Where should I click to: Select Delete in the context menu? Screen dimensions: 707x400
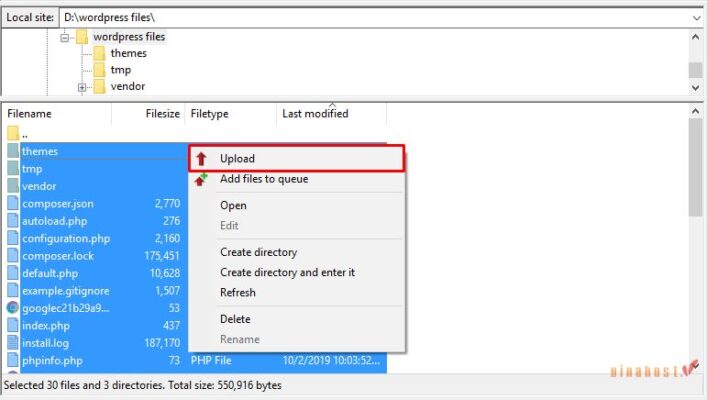click(x=296, y=319)
